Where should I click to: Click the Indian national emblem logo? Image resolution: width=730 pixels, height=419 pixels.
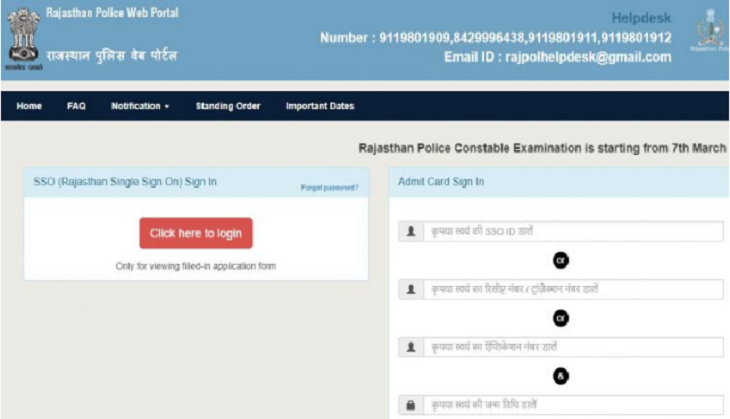(x=23, y=38)
